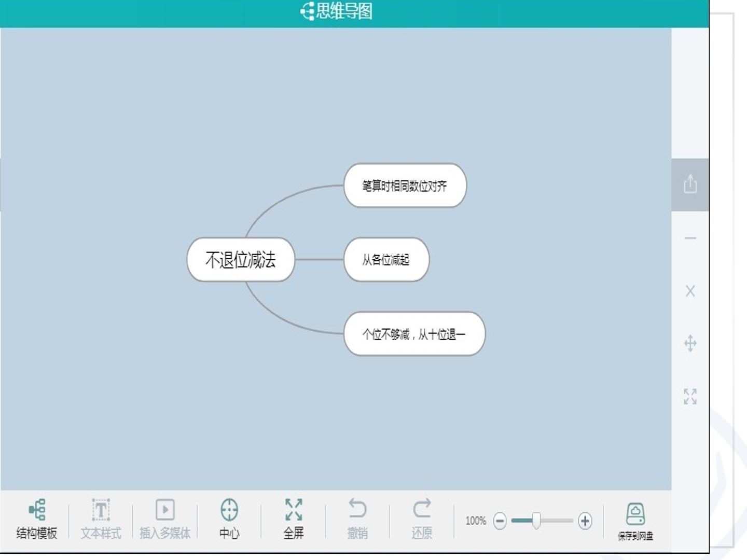
Task: Click the X close icon in right sidebar
Action: (x=690, y=291)
